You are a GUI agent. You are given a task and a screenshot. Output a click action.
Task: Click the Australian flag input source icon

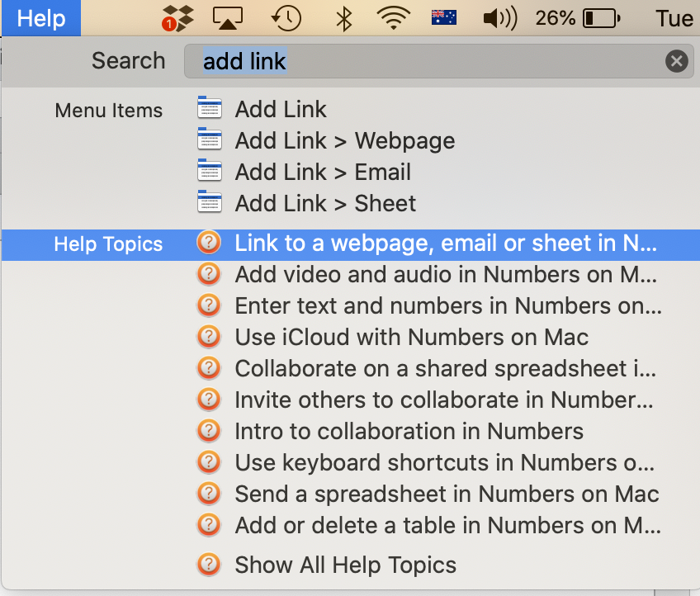pyautogui.click(x=444, y=17)
